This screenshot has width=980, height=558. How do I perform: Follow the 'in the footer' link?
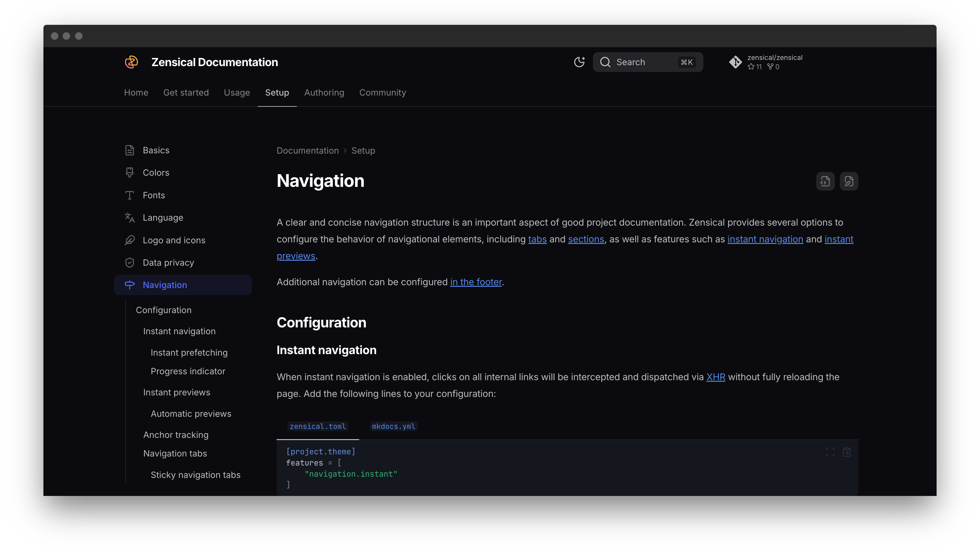pos(476,282)
